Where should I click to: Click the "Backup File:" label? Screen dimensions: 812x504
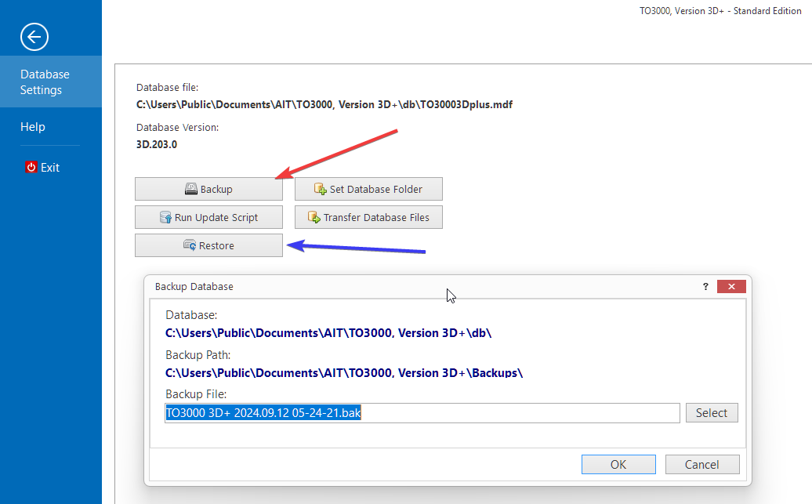[x=196, y=393]
